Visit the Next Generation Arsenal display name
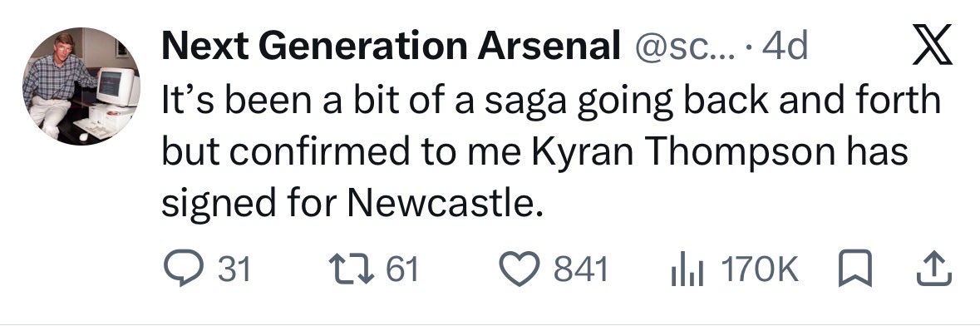 390,47
